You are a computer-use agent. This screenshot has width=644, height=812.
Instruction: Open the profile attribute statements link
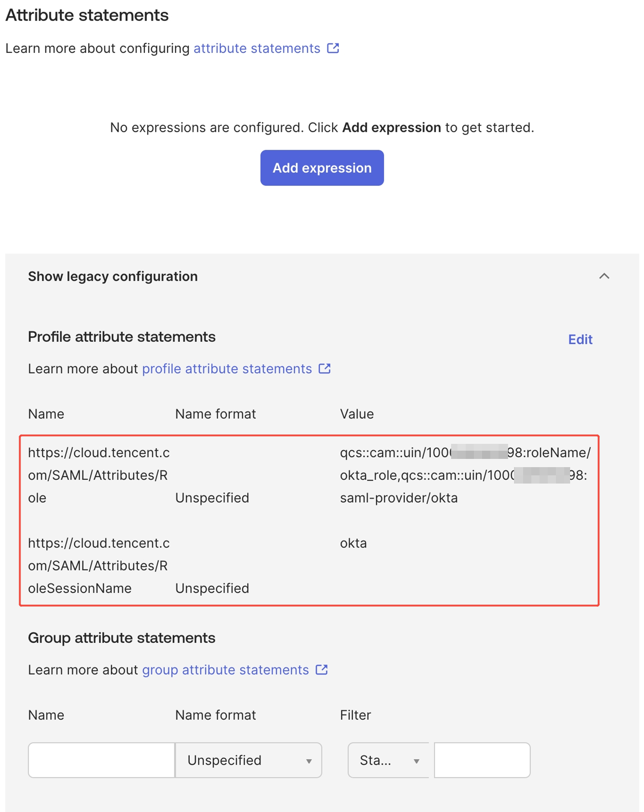tap(227, 369)
